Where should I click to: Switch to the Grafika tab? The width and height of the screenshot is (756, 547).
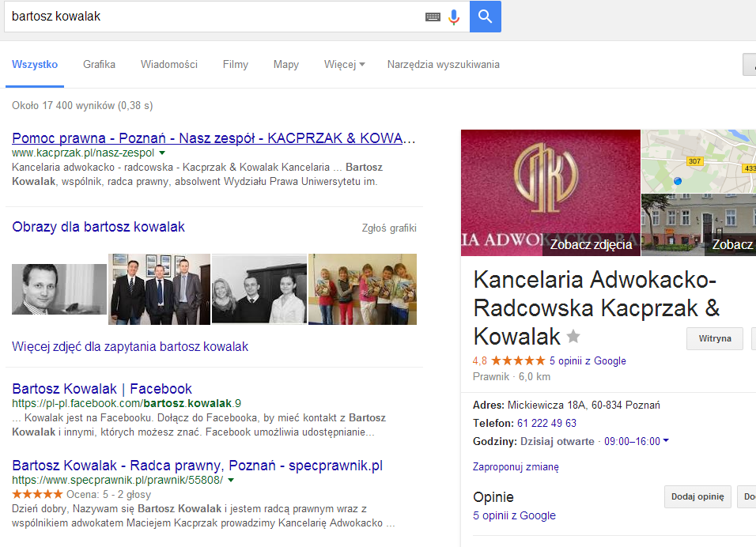[99, 65]
